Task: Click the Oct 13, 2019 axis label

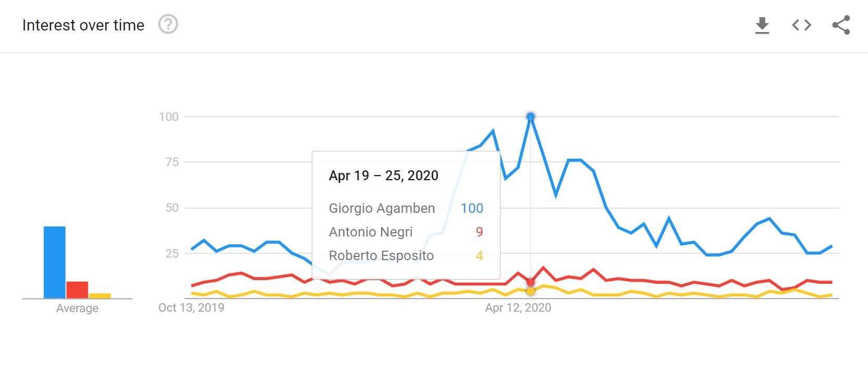Action: coord(191,307)
